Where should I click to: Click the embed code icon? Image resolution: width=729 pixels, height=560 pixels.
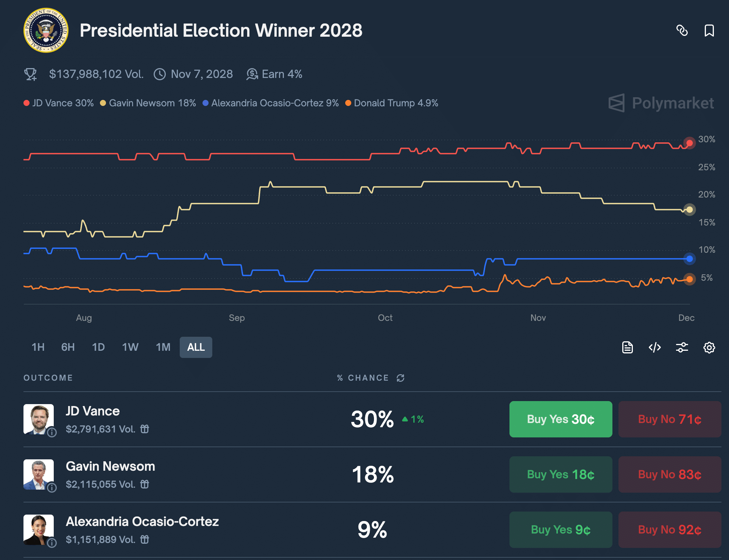(x=654, y=347)
